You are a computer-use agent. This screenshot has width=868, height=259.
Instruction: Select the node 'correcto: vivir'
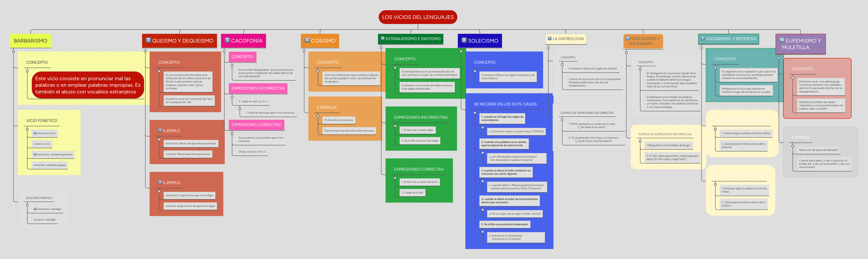42,144
